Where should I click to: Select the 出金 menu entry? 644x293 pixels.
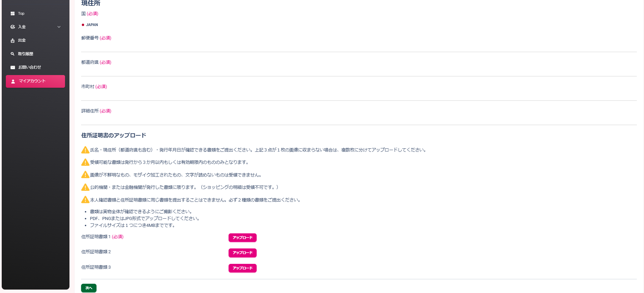pos(22,40)
